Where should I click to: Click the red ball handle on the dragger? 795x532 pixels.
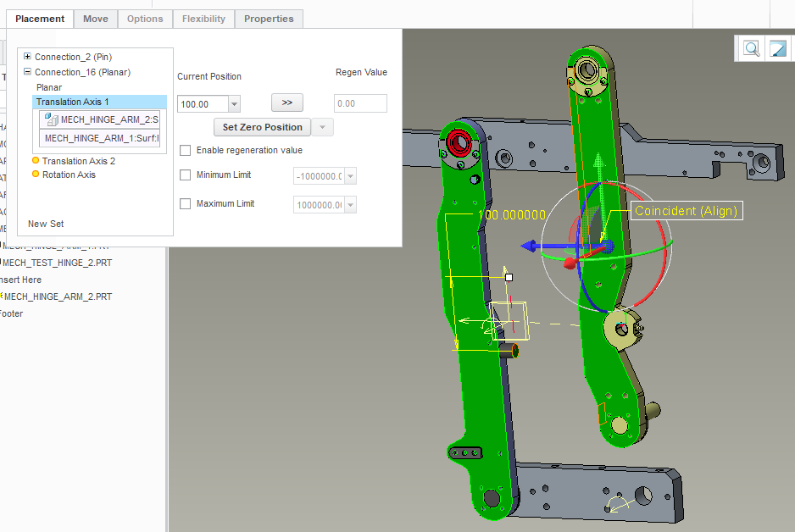(570, 263)
